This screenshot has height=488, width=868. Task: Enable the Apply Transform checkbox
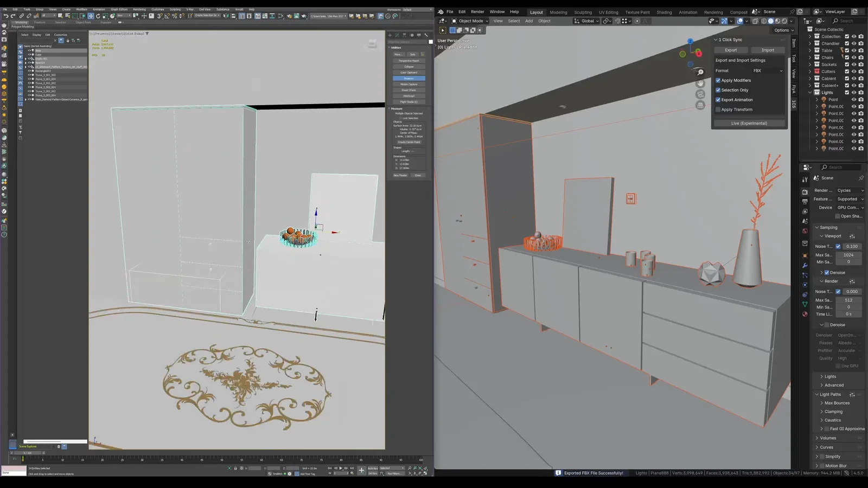tap(718, 110)
